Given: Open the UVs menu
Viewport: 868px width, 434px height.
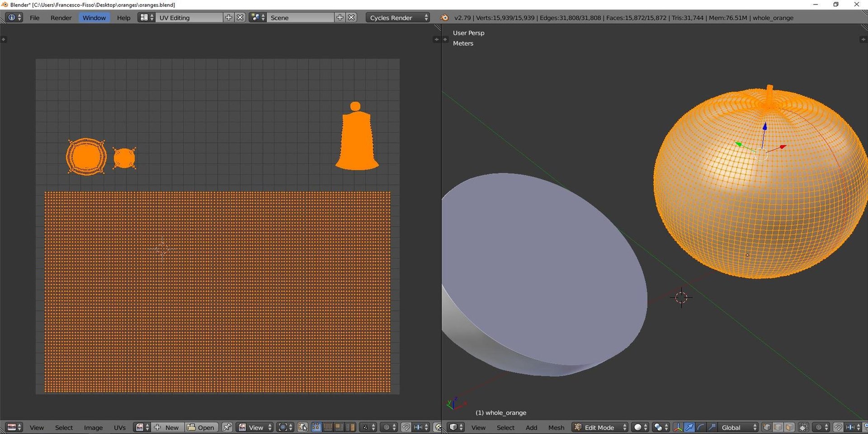Looking at the screenshot, I should click(119, 428).
